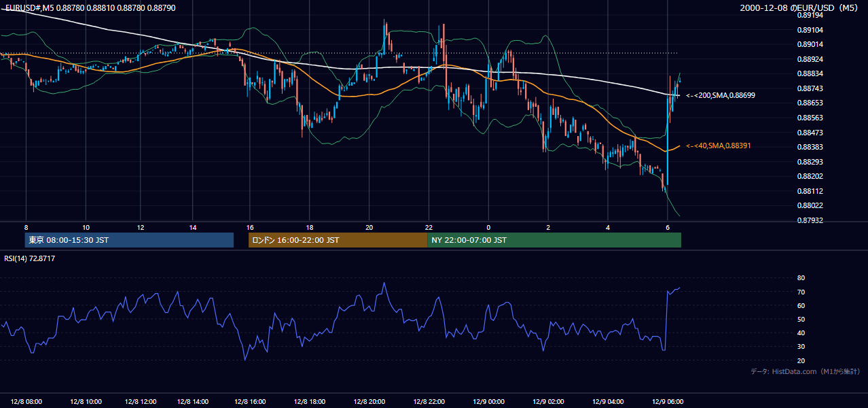Click RSI axis level 80
This screenshot has width=868, height=408.
pyautogui.click(x=801, y=278)
